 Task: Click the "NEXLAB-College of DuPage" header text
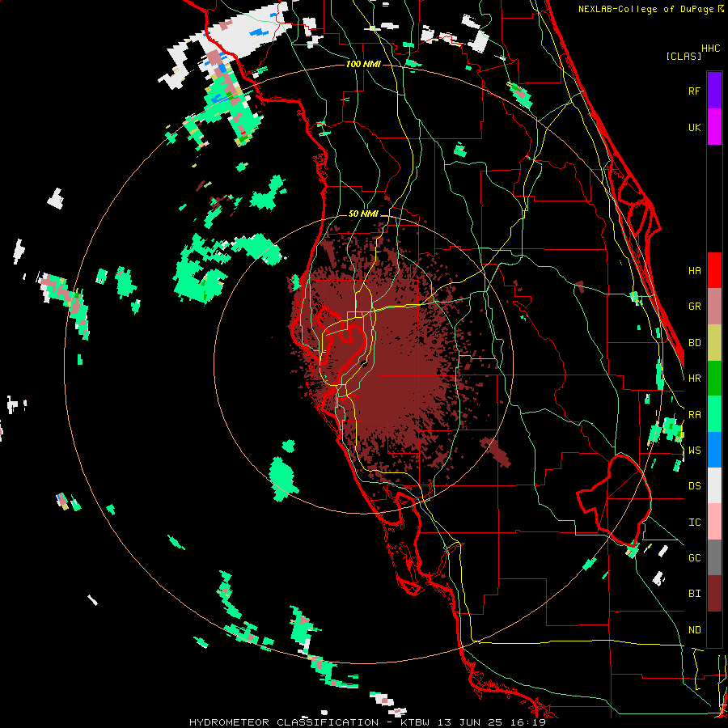click(x=646, y=9)
